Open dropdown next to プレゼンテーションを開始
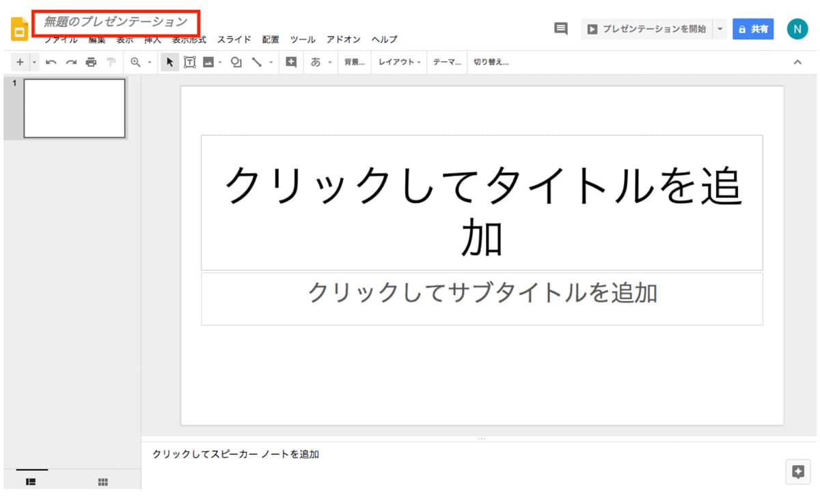 click(720, 29)
